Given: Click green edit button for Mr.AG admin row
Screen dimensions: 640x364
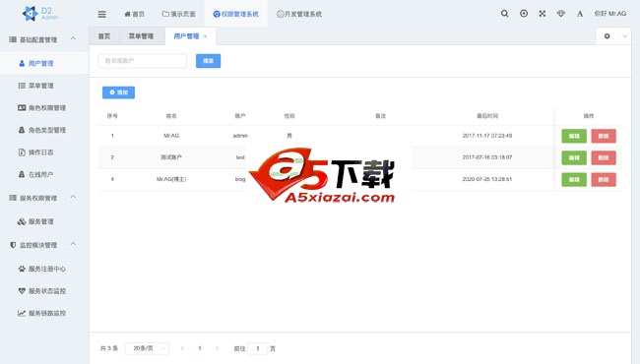Looking at the screenshot, I should (574, 136).
